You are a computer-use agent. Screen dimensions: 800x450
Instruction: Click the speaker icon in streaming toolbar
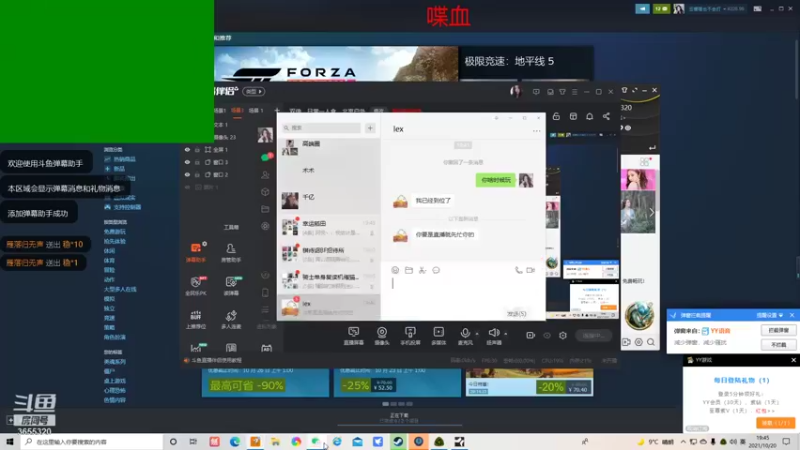click(x=494, y=336)
